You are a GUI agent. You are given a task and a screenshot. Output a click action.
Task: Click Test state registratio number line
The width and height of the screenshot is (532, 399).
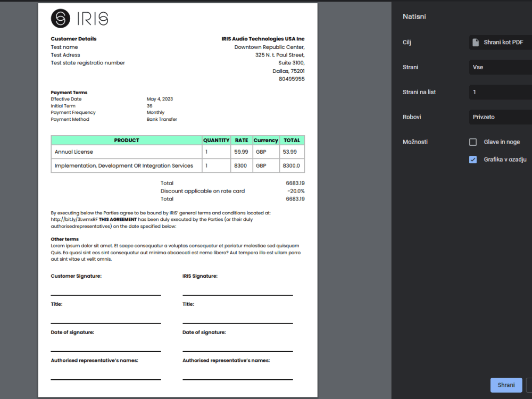click(88, 63)
